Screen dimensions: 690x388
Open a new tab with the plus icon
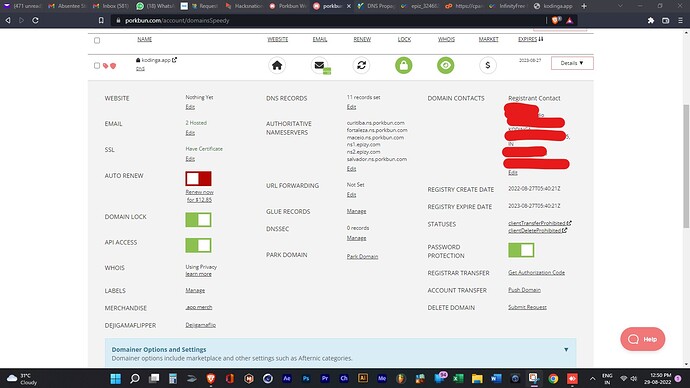tap(584, 6)
